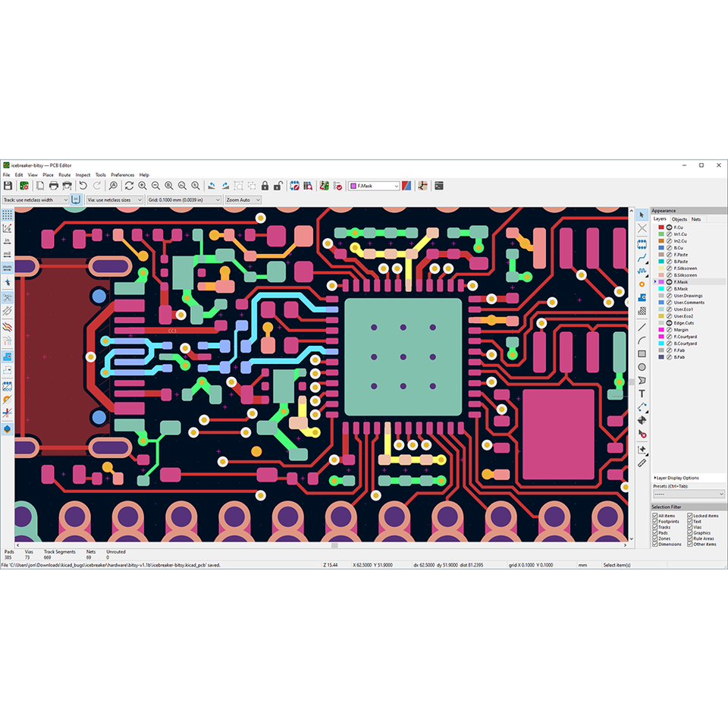
Task: Select the F.Silkscreen layer name
Action: tap(686, 268)
